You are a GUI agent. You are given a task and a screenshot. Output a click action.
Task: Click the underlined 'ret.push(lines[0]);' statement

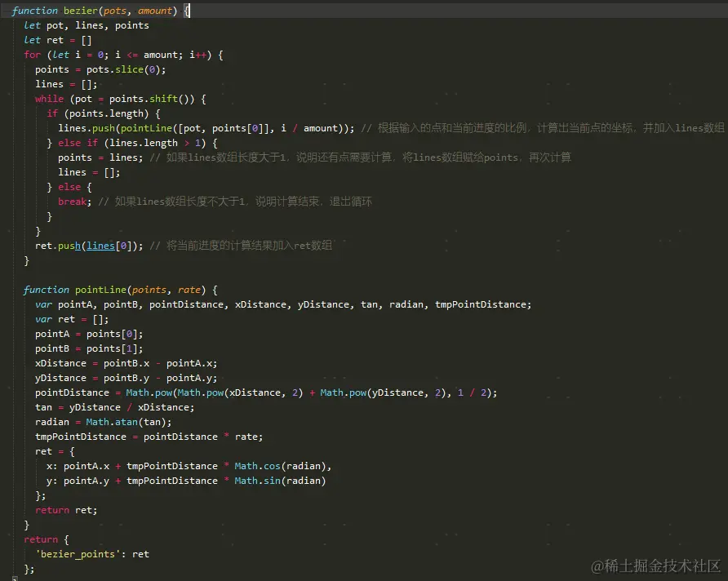coord(89,246)
